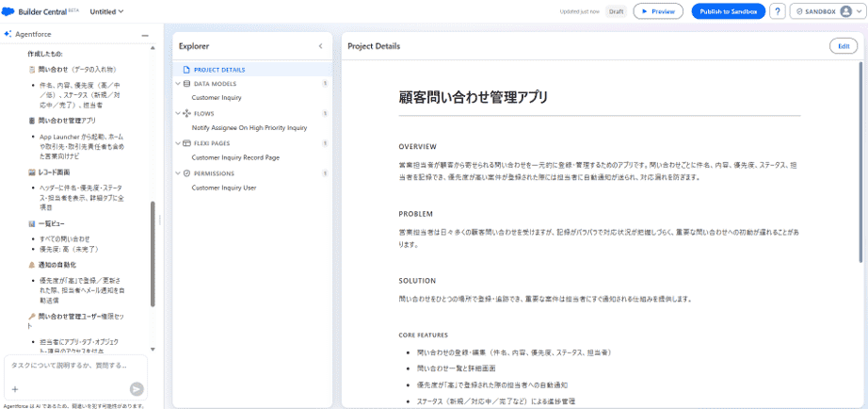
Task: Click the 通知の自動化 item in chat
Action: click(x=57, y=265)
